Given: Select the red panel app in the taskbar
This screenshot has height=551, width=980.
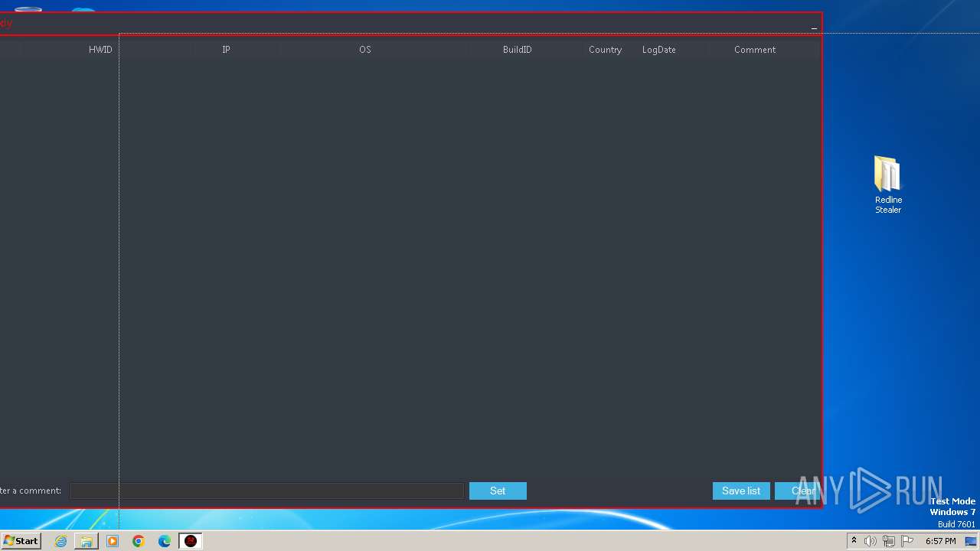Looking at the screenshot, I should tap(191, 541).
